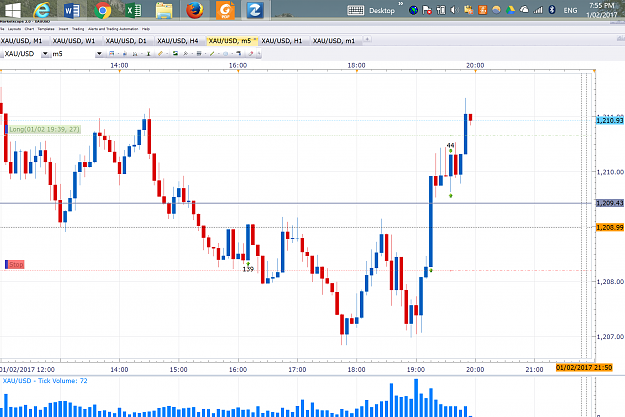Select the green line drawing tool
Screen dimensions: 625x417
212,53
